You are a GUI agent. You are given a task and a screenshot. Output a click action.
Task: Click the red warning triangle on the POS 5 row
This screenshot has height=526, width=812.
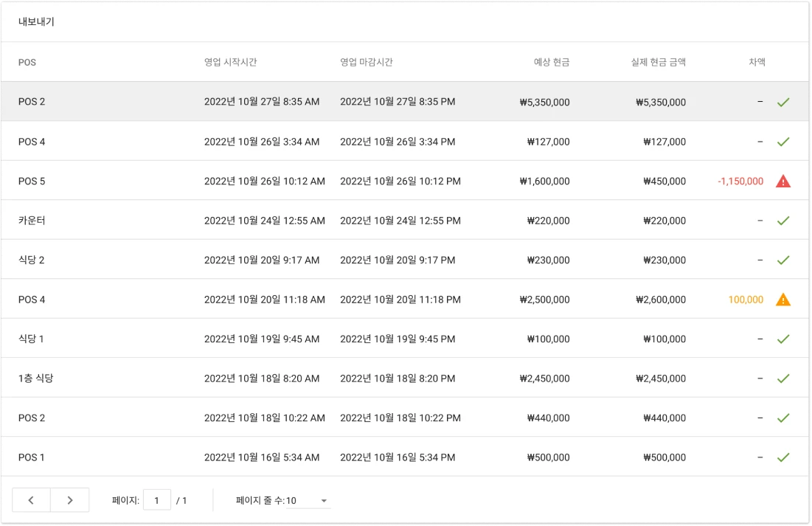[x=783, y=181]
